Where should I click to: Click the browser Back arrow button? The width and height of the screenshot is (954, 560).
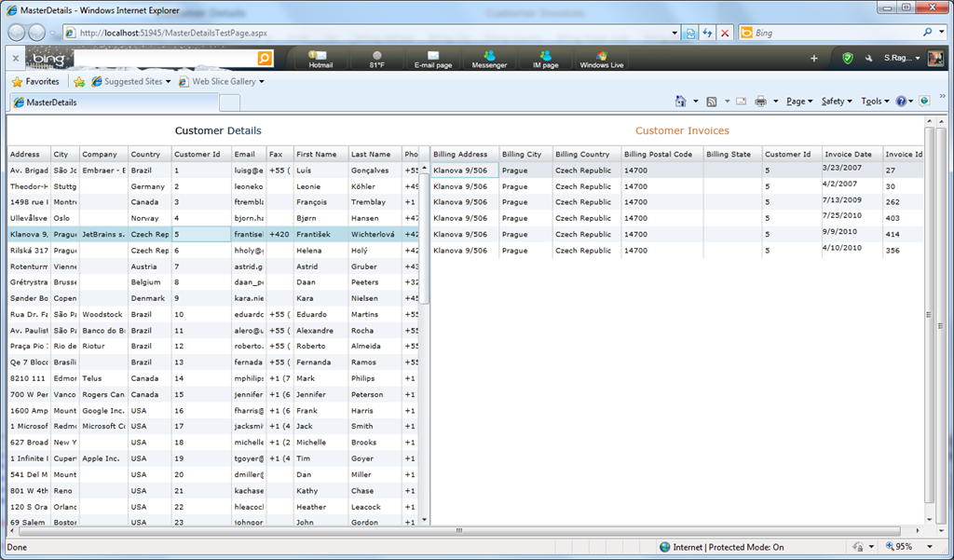(x=17, y=33)
